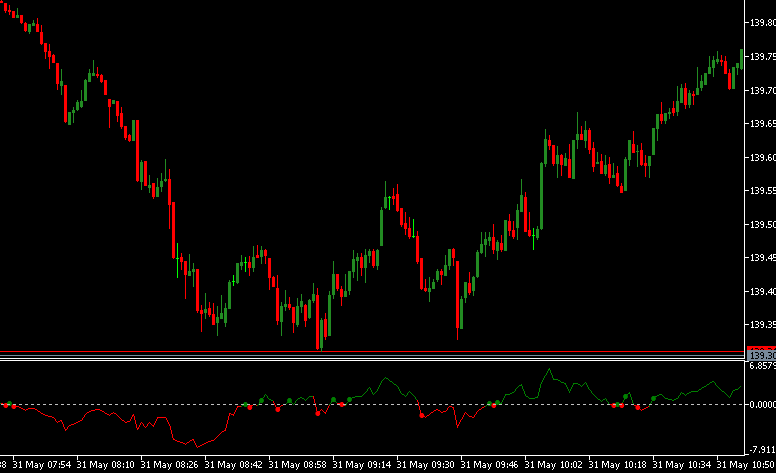Click the 139.75 price axis label
The width and height of the screenshot is (776, 473).
pos(763,57)
